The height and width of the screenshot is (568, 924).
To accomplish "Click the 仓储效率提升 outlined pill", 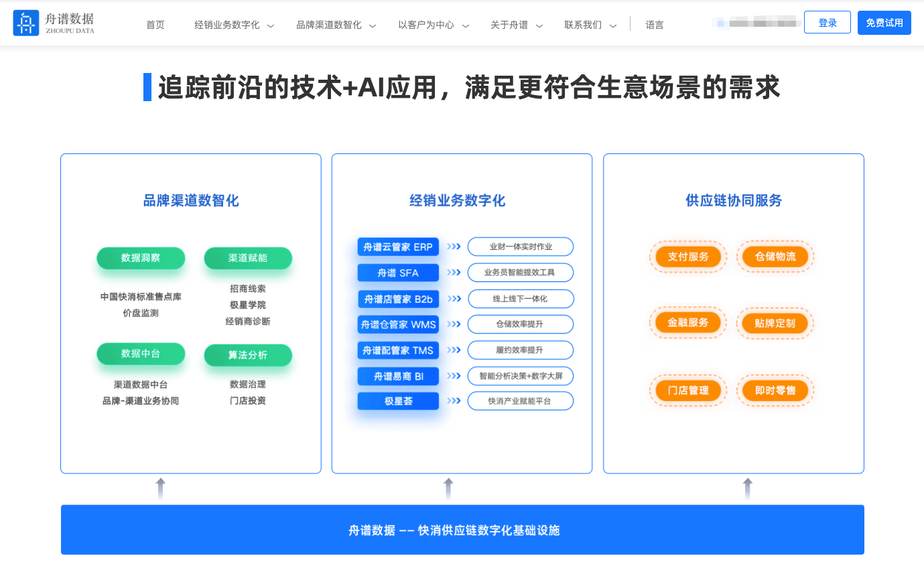I will pyautogui.click(x=521, y=324).
